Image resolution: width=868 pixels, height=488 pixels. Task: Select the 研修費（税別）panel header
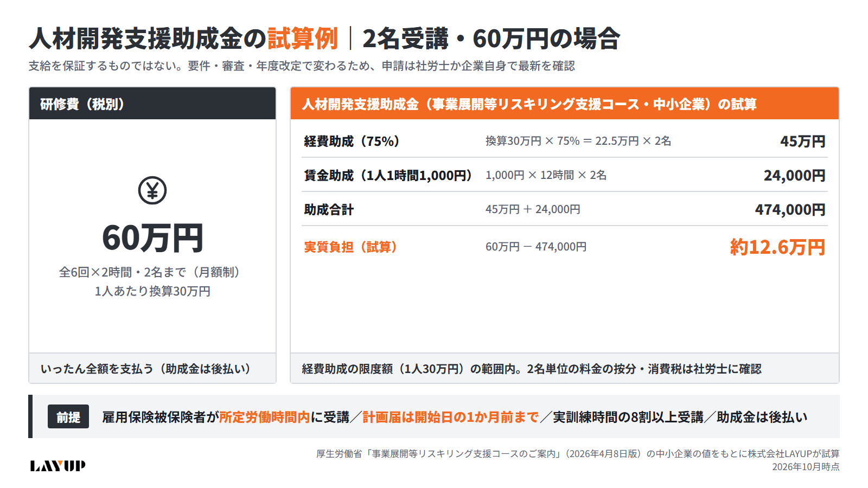point(152,104)
